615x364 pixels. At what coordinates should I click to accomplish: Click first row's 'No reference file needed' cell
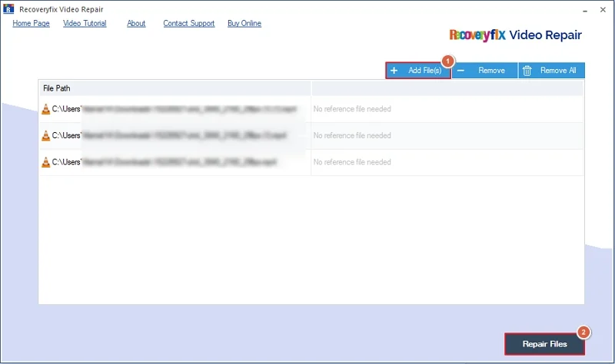tap(447, 109)
